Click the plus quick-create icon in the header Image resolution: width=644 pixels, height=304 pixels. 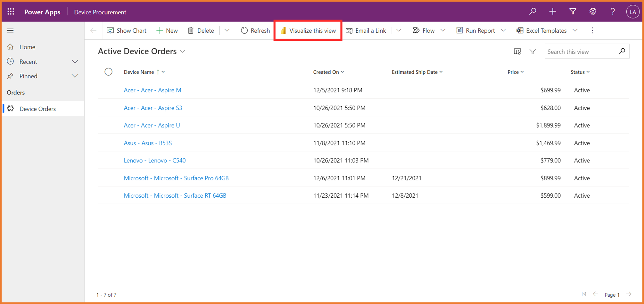553,12
